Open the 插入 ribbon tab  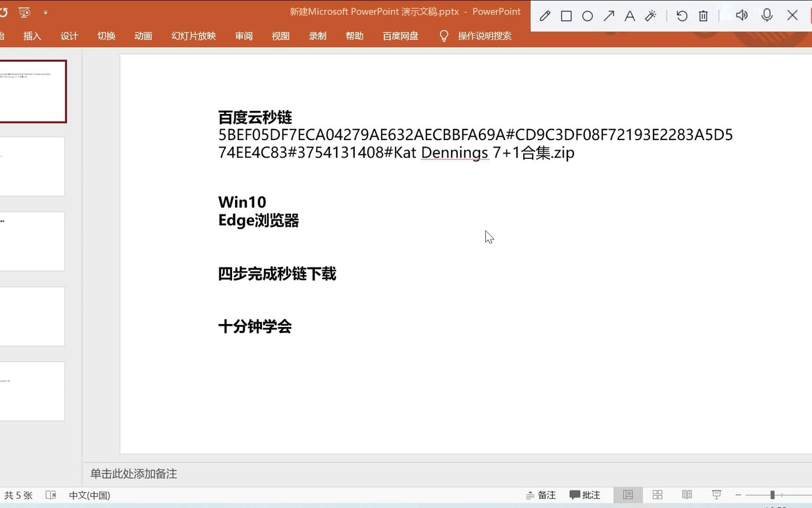[x=32, y=36]
